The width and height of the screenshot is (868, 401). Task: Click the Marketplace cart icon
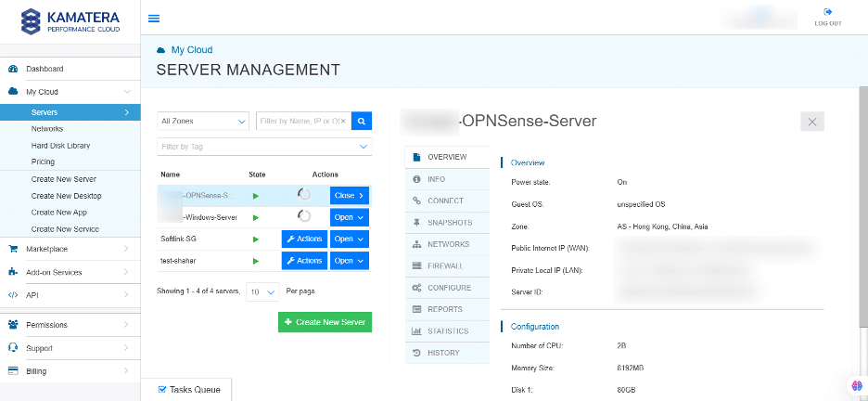coord(13,250)
